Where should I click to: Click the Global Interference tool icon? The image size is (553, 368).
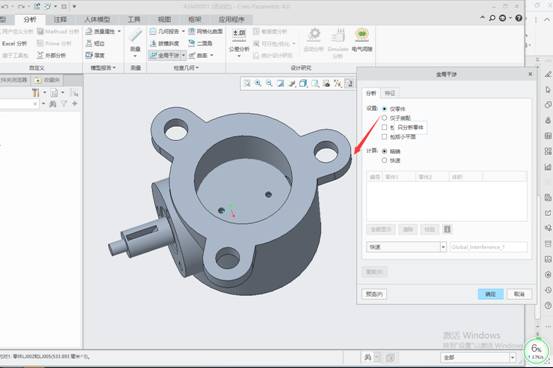153,55
